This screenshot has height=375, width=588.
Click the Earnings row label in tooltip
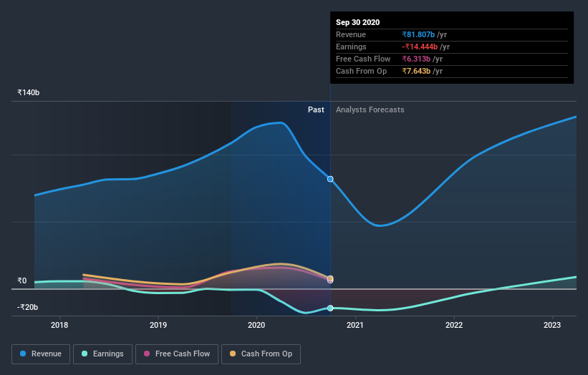(351, 47)
